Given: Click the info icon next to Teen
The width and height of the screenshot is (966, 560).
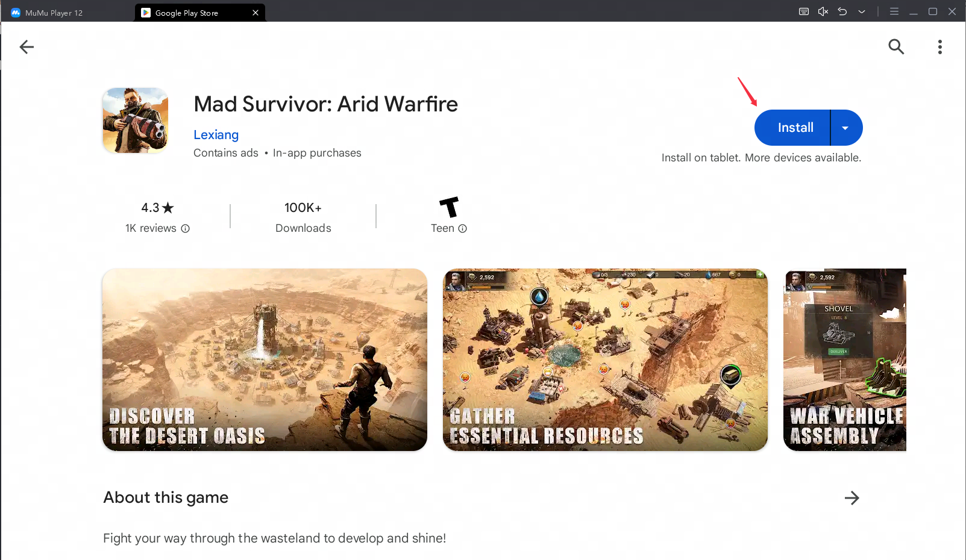Looking at the screenshot, I should point(463,229).
